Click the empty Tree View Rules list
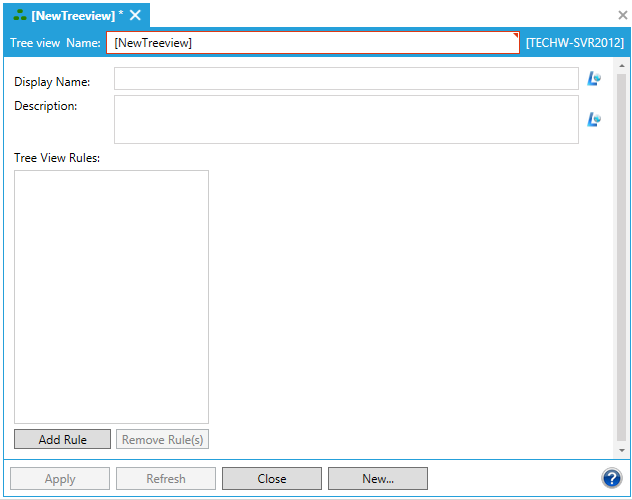The width and height of the screenshot is (632, 500). click(x=111, y=296)
